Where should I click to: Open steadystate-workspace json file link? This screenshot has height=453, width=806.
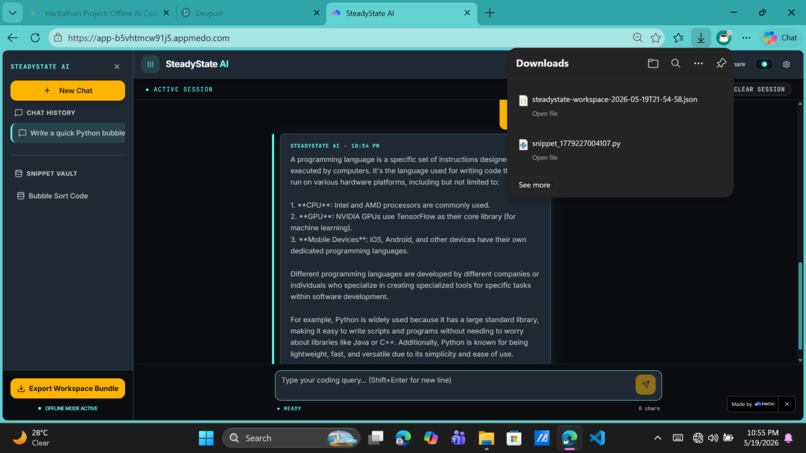[544, 114]
